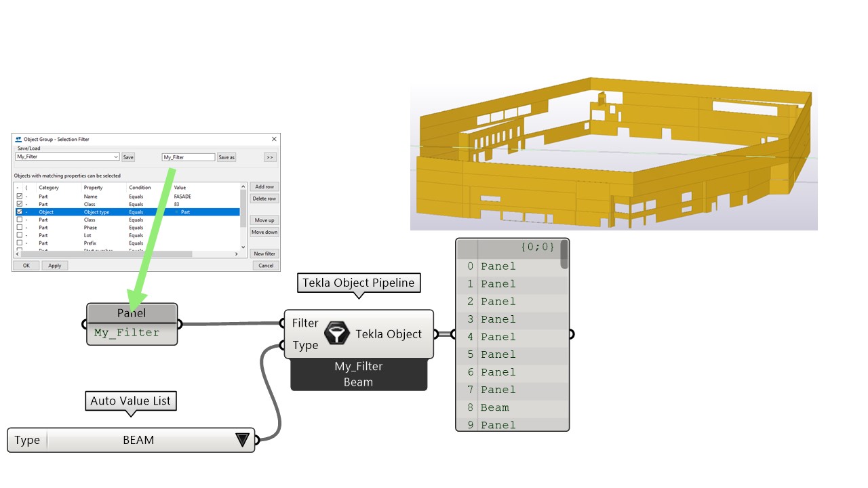Click the Type input on Tekla Object component
868x488 pixels.
pyautogui.click(x=305, y=345)
